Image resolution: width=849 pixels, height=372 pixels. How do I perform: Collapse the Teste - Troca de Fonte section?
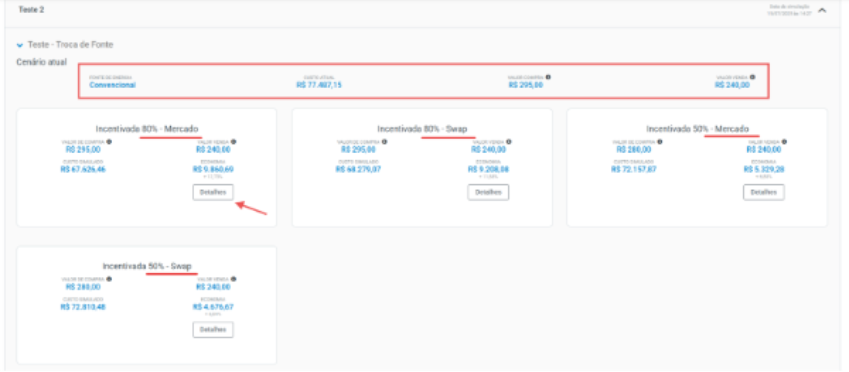coord(20,45)
